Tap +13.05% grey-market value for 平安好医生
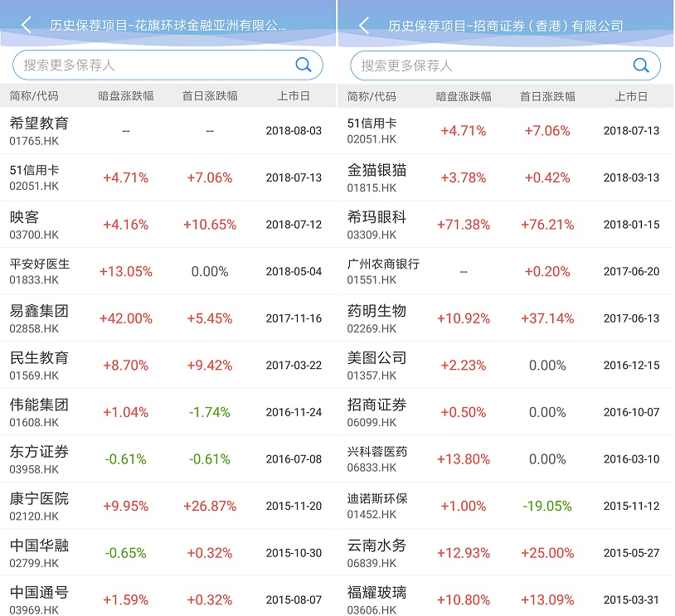 [x=126, y=271]
